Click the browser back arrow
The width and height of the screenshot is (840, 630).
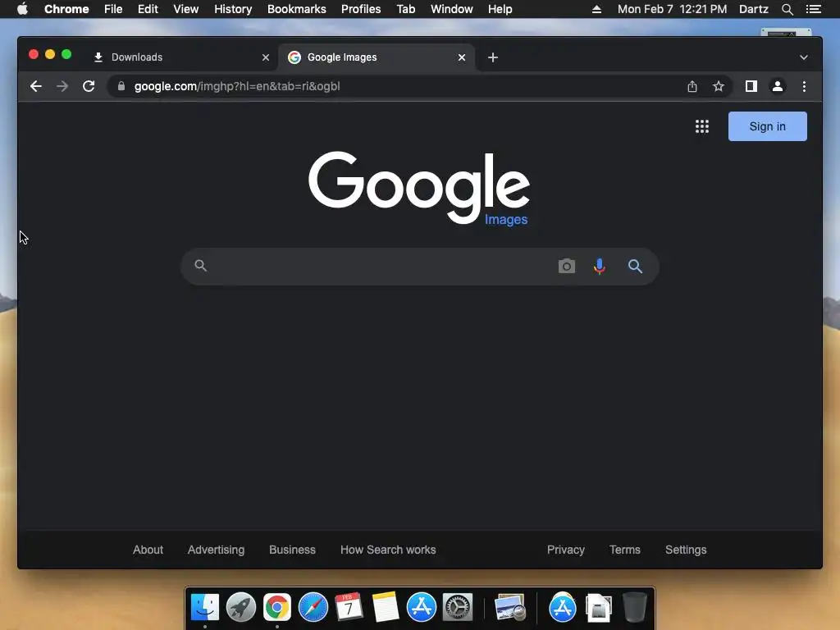tap(36, 86)
